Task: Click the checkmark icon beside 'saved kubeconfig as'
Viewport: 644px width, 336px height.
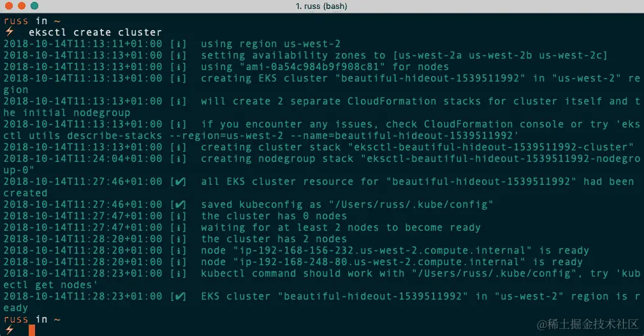Action: click(x=180, y=205)
